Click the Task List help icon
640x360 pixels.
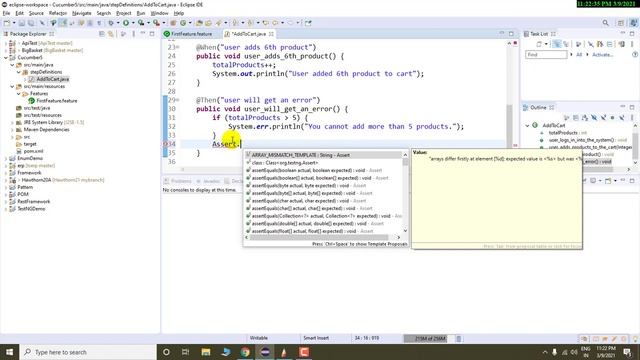(x=635, y=54)
